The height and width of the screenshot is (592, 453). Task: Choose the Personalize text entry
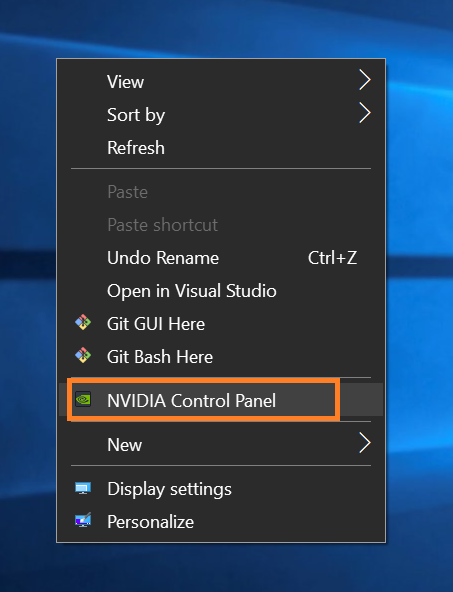pos(150,522)
